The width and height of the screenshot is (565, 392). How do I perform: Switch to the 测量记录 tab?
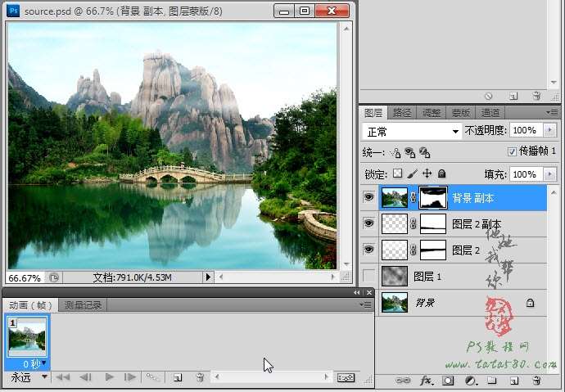pos(83,305)
